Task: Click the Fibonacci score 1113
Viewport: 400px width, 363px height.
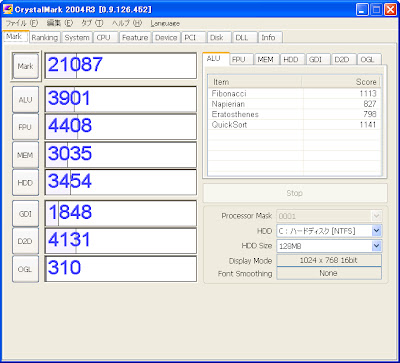Action: (368, 94)
